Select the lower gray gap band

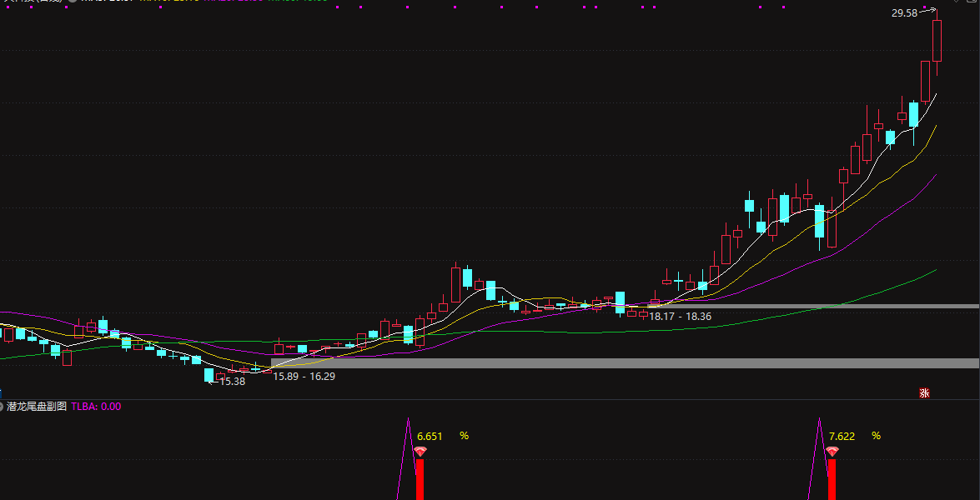[624, 363]
